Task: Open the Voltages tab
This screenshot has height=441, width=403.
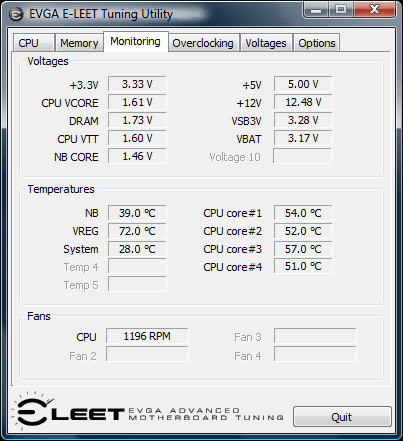Action: (266, 43)
